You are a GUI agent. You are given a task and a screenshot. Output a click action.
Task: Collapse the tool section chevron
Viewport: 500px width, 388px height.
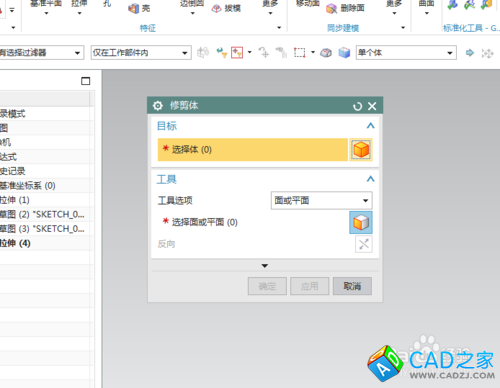[370, 179]
